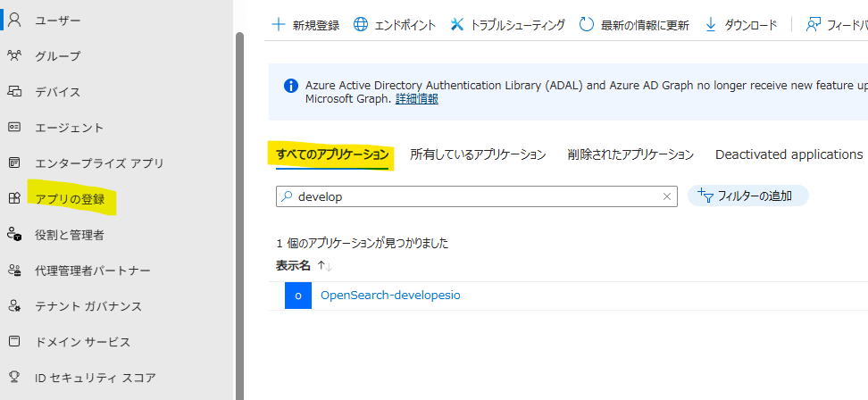Click the テナント ガバナンス icon

pyautogui.click(x=14, y=306)
